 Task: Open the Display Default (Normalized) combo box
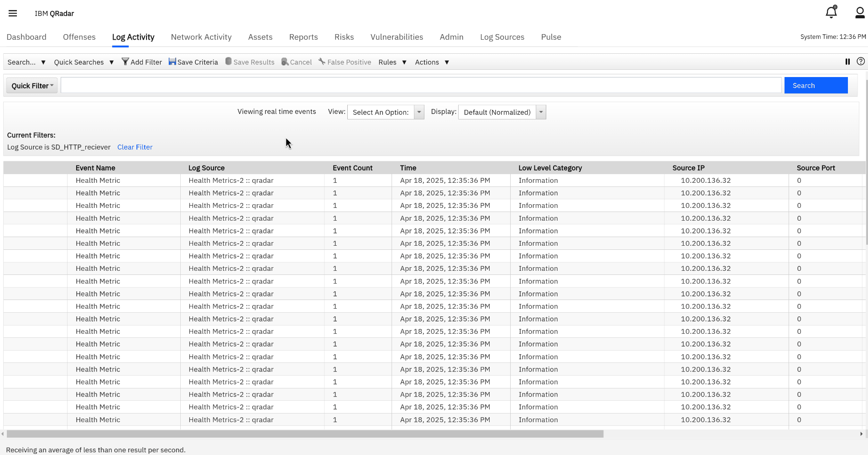click(x=502, y=112)
